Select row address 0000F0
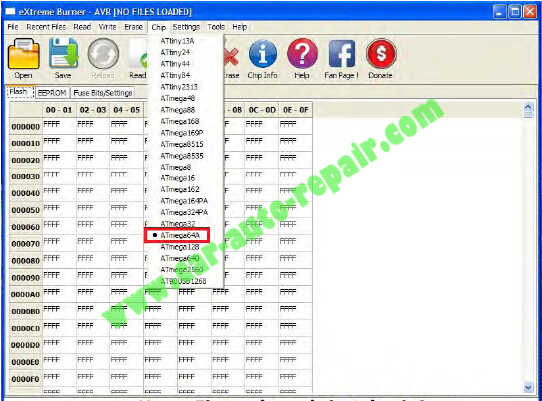Viewport: 542px width, 401px height. tap(26, 379)
